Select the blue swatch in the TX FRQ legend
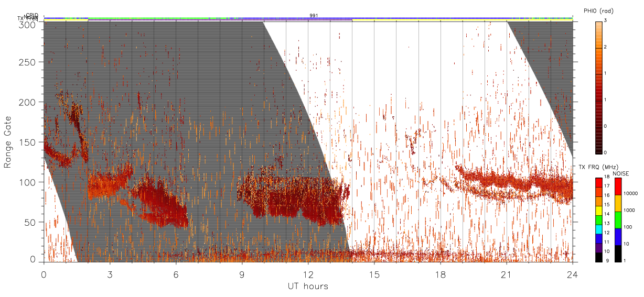The image size is (644, 297). [599, 239]
